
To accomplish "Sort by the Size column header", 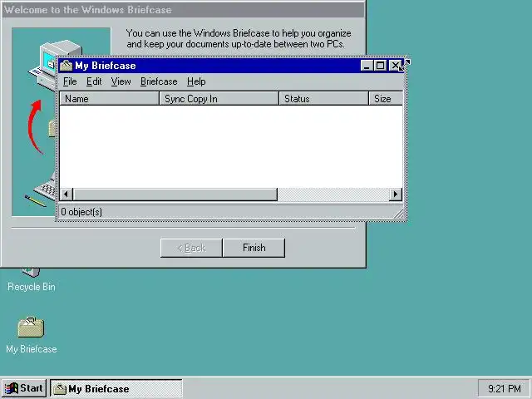I will pos(386,98).
